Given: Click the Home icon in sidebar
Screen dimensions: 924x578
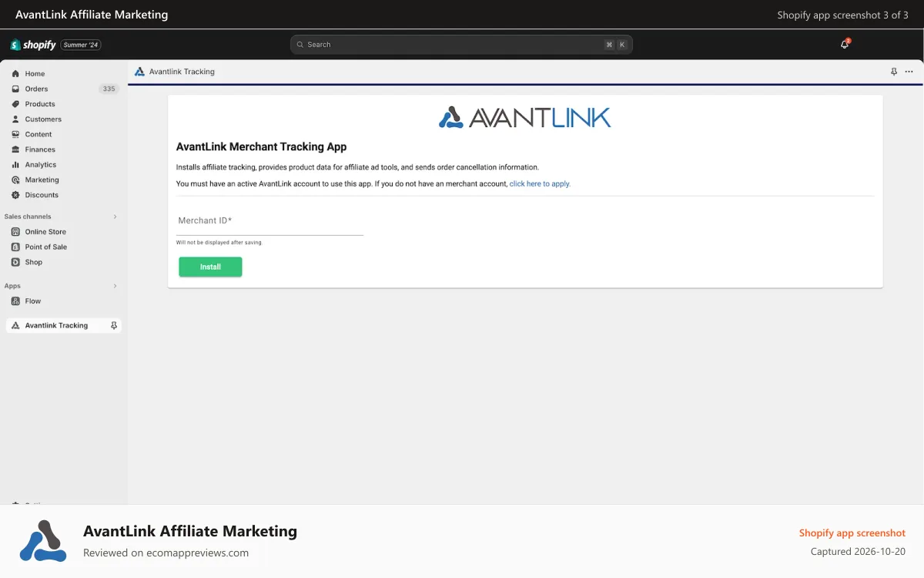Looking at the screenshot, I should coord(15,74).
